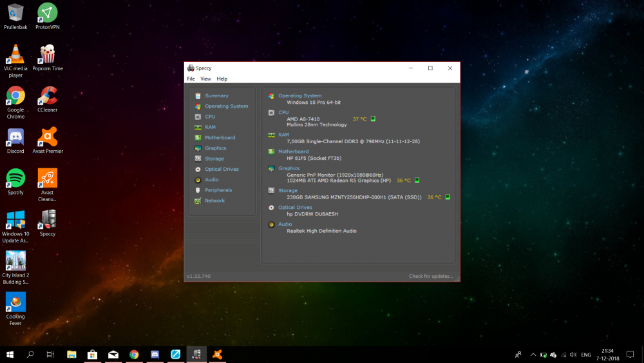
Task: Click the CPU temperature green indicator
Action: click(x=373, y=119)
